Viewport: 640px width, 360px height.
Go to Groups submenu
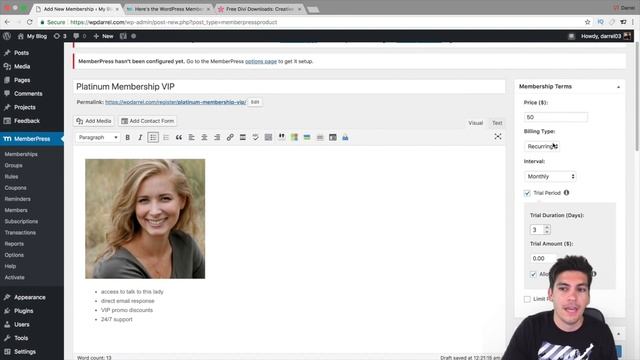(13, 165)
